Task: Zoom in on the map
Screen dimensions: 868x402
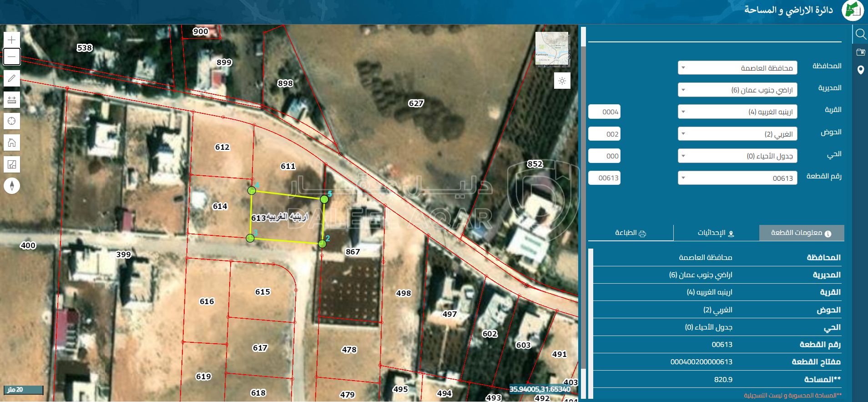Action: [12, 40]
